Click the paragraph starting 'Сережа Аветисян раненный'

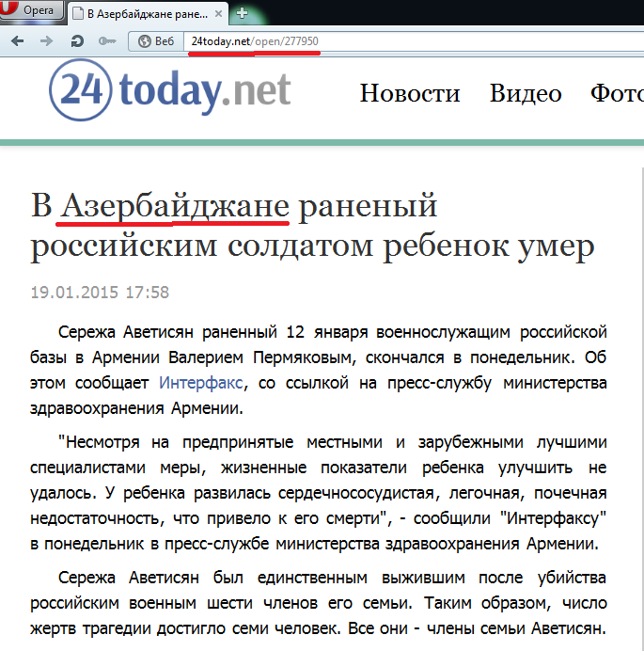tap(319, 370)
